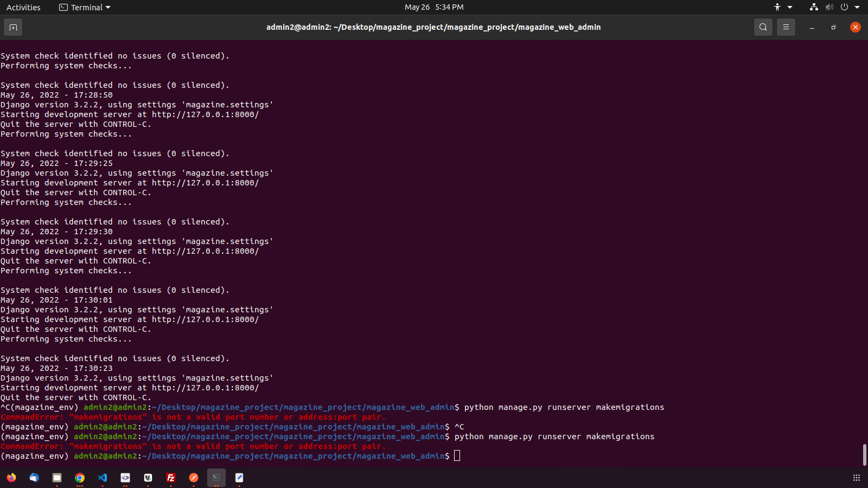The height and width of the screenshot is (488, 868).
Task: Click the terminal search magnifier icon
Action: click(x=763, y=27)
